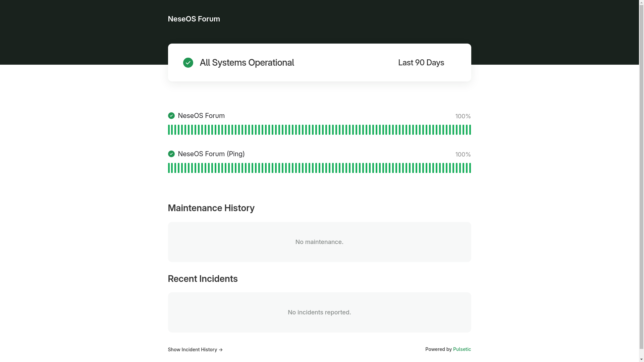This screenshot has width=644, height=362.
Task: Open the NeseOS Forum monitor name
Action: click(x=201, y=116)
